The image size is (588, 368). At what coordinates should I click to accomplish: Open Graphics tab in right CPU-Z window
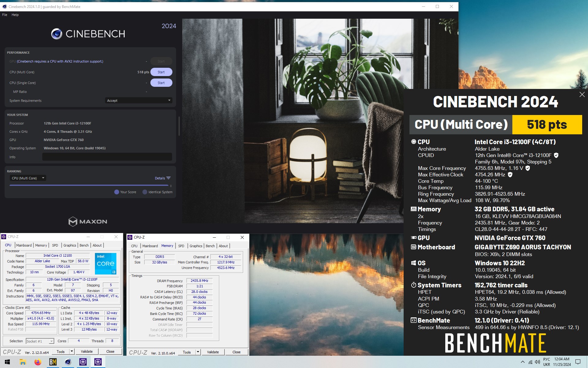(x=196, y=246)
